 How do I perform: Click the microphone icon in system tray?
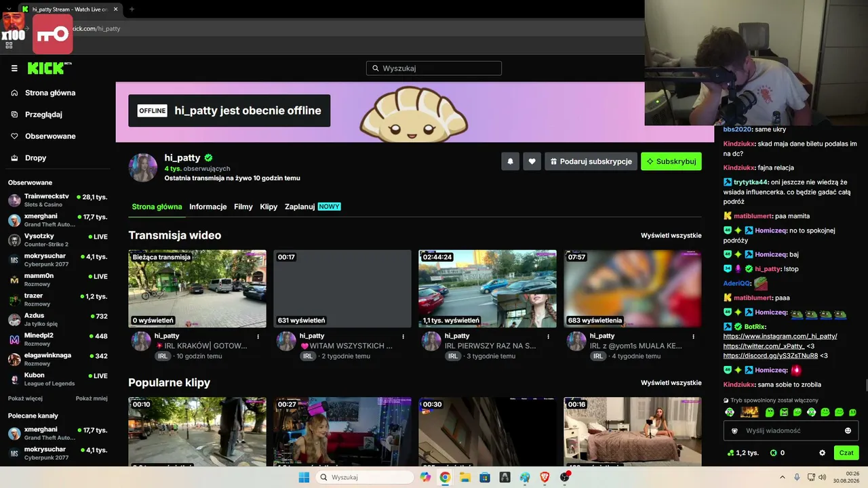(797, 477)
